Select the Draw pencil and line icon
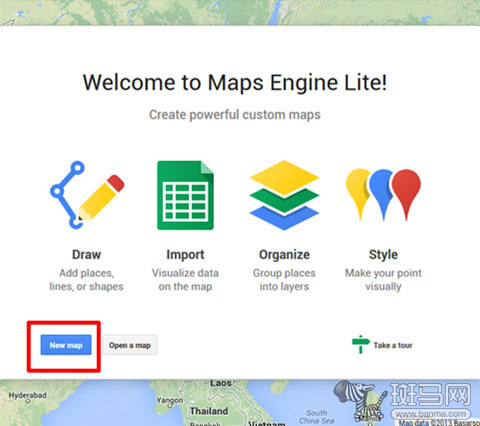 87,195
